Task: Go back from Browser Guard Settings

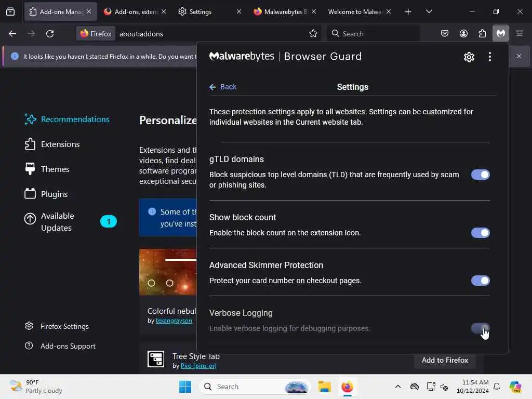Action: point(223,87)
